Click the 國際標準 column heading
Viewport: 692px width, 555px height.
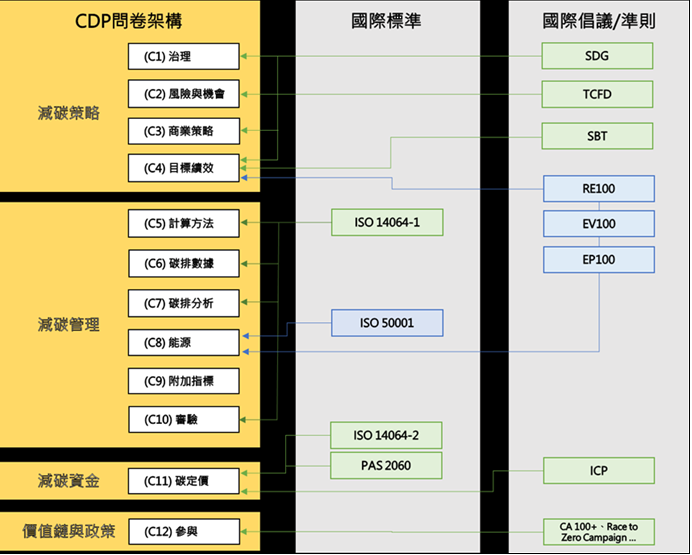coord(386,21)
